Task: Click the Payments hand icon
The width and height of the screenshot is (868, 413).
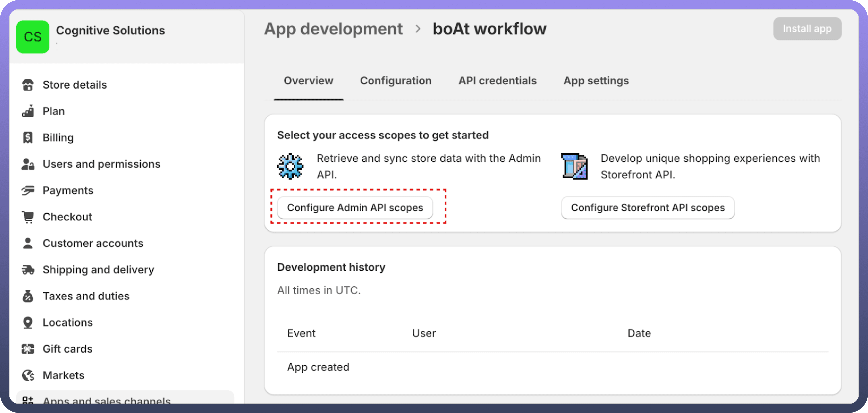Action: tap(28, 190)
